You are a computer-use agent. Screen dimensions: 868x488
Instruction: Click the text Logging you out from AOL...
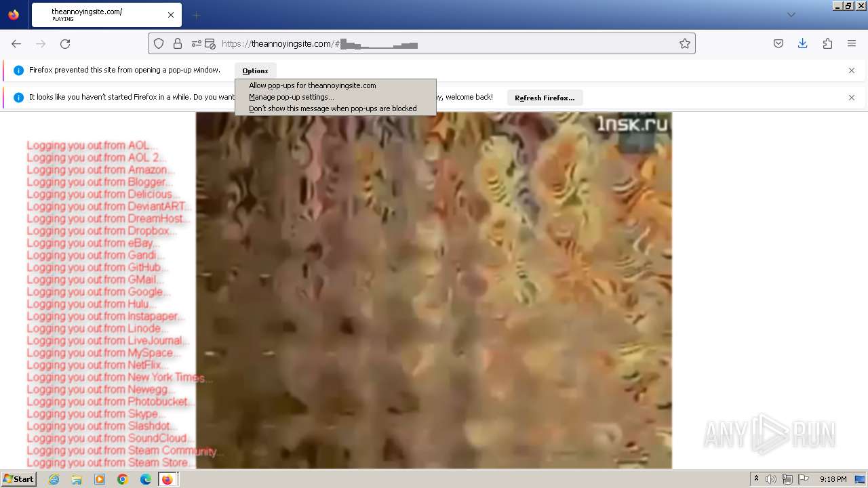click(x=91, y=145)
